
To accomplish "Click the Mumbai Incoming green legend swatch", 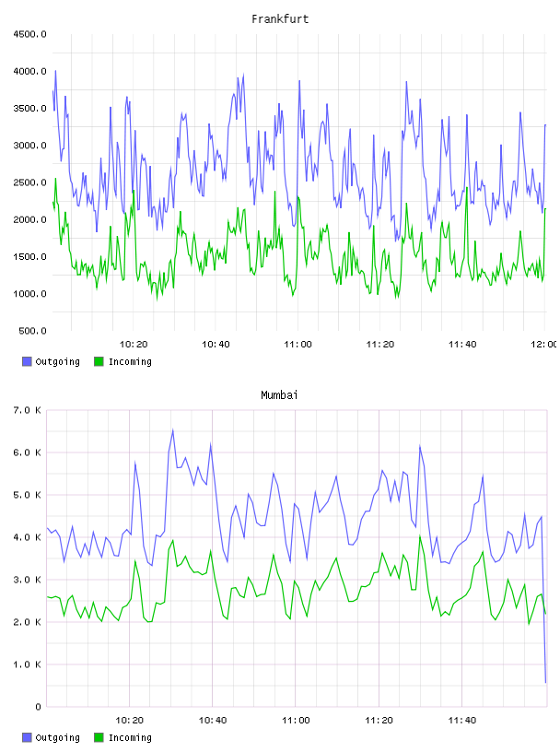I will [x=99, y=737].
